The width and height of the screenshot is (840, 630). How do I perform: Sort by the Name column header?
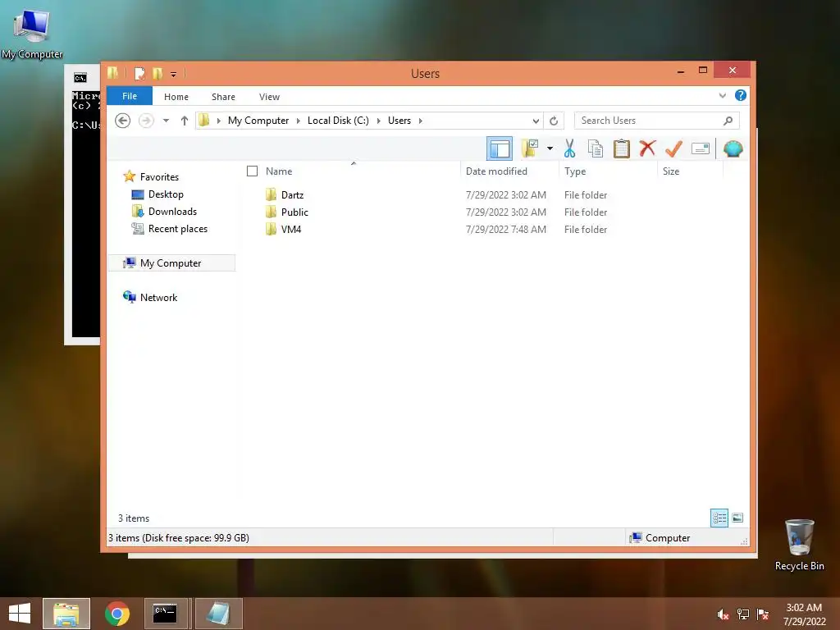pos(279,171)
